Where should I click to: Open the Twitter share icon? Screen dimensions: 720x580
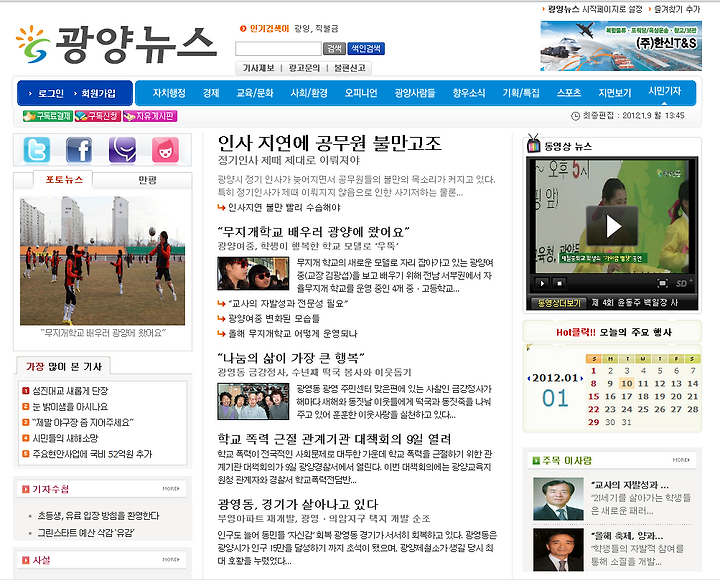point(36,150)
